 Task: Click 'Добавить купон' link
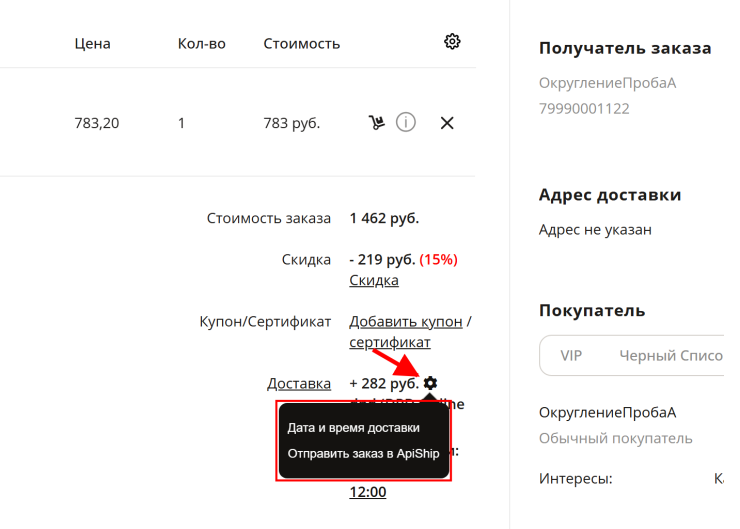click(x=406, y=321)
